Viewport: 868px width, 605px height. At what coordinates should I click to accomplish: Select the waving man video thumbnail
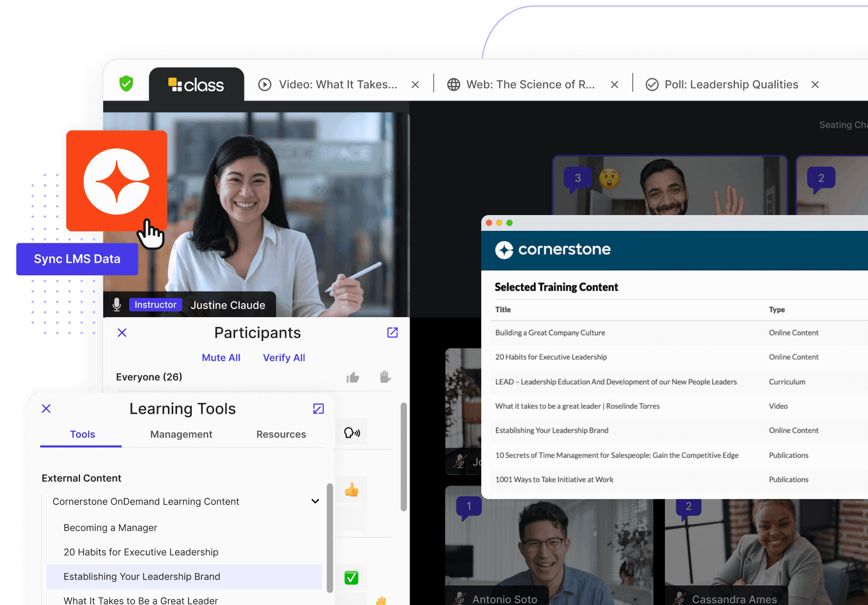point(670,185)
